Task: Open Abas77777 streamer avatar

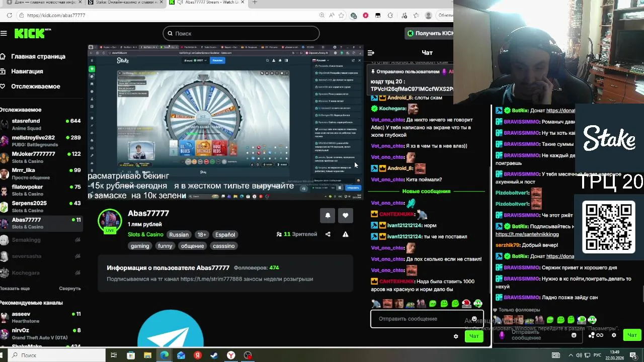Action: pos(110,221)
